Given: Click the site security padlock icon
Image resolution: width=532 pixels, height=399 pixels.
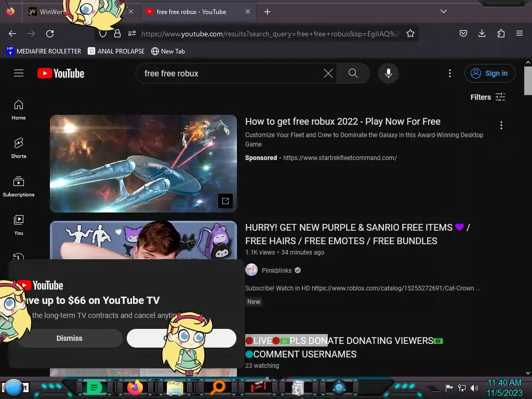Looking at the screenshot, I should 117,33.
